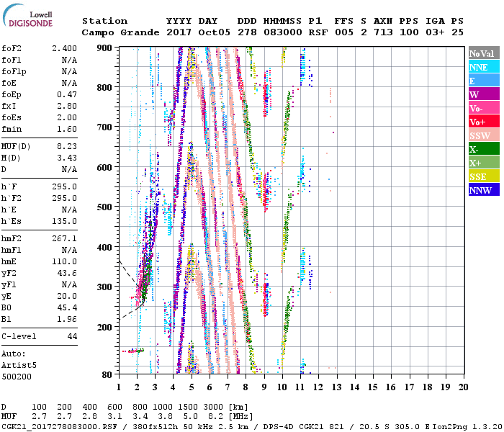
Task: Click the hmE value 110.0
Action: click(64, 261)
